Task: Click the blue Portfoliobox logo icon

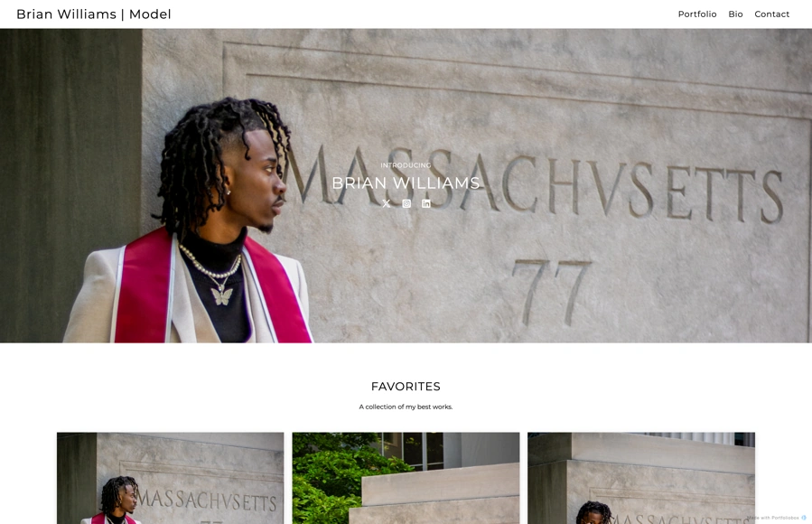Action: point(804,518)
